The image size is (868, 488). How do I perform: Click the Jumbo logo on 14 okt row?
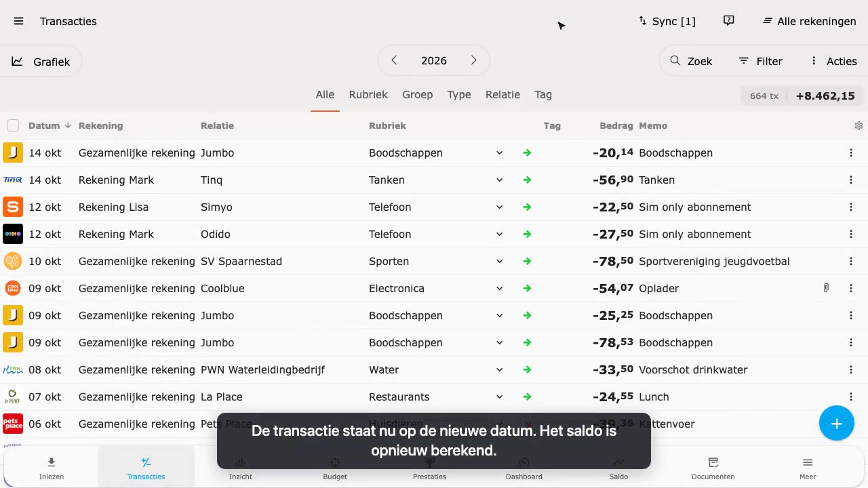click(x=13, y=152)
